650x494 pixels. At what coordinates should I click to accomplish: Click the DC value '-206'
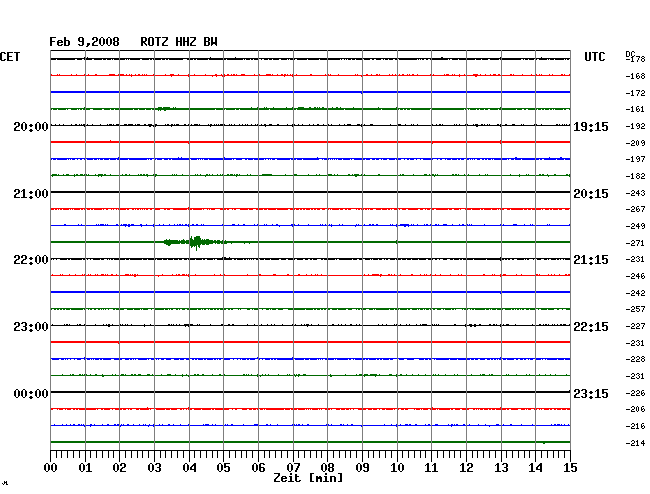pyautogui.click(x=635, y=409)
